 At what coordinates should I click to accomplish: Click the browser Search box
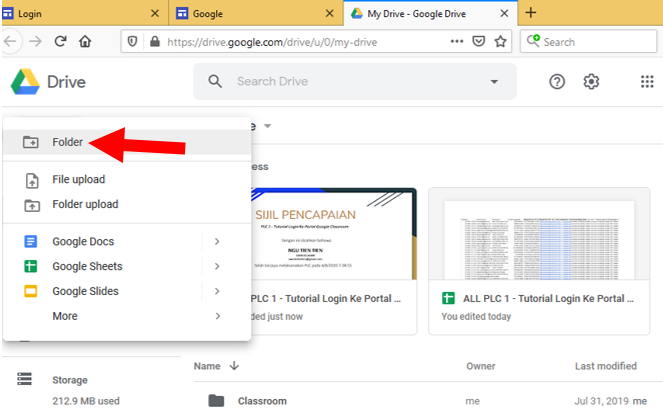tap(588, 41)
